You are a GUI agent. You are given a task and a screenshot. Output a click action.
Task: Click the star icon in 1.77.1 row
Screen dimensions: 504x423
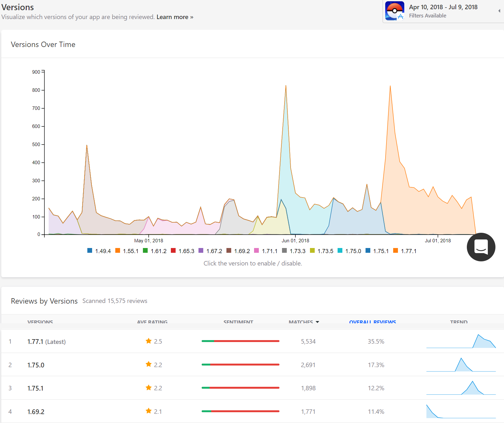coord(149,341)
